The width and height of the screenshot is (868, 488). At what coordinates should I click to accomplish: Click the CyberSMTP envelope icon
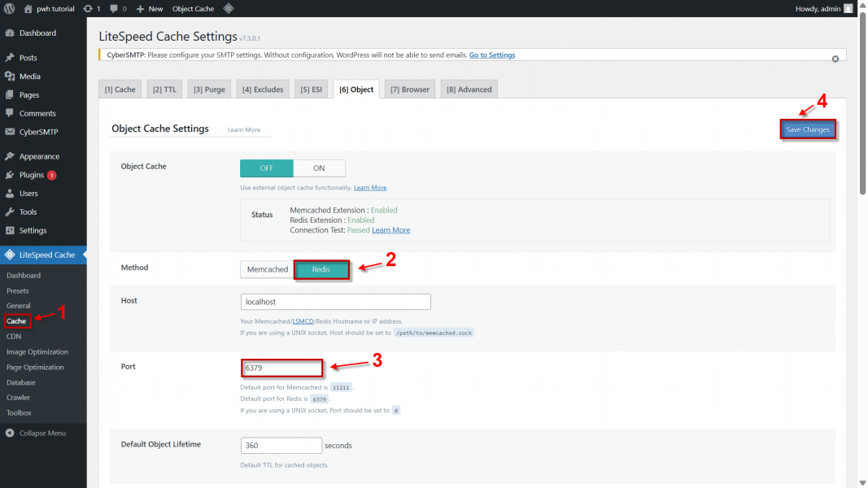(x=10, y=132)
